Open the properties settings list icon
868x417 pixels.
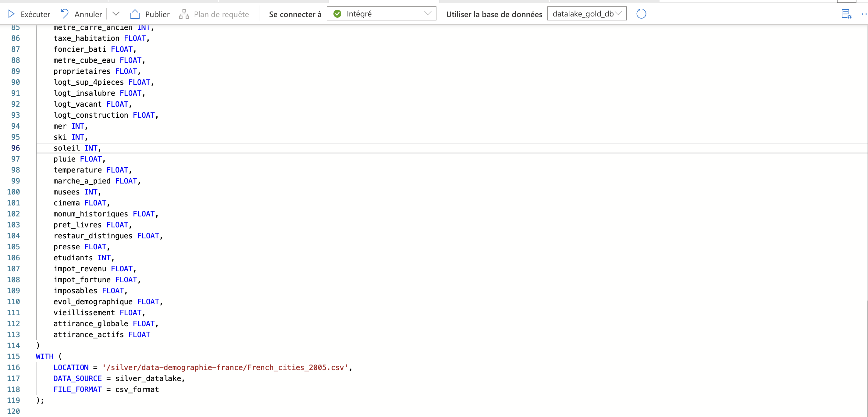[x=846, y=14]
